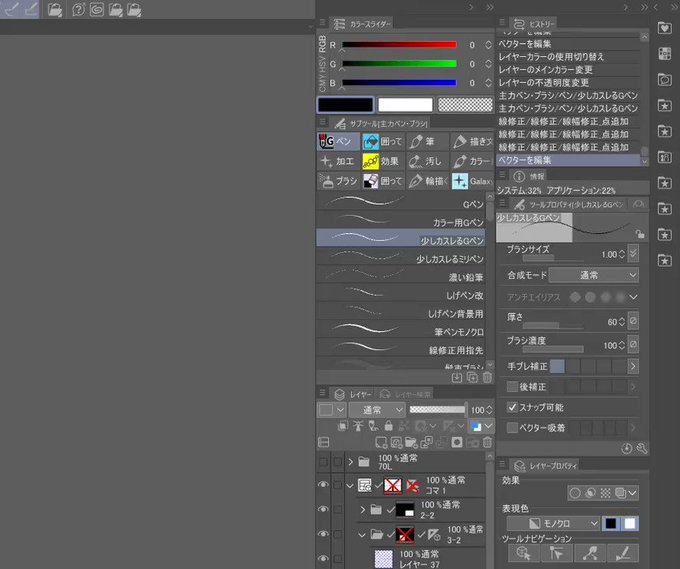The height and width of the screenshot is (569, 680).
Task: Hide the 2-2 folder via eye icon
Action: point(323,510)
